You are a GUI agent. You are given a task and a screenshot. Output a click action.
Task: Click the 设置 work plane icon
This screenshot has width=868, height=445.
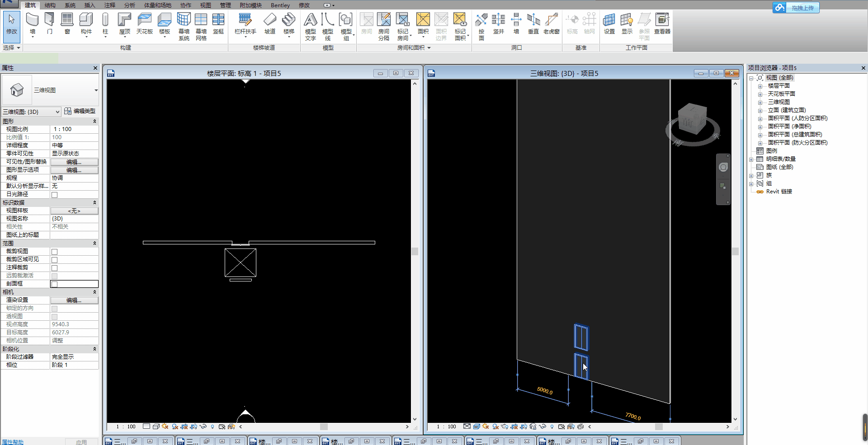(609, 24)
